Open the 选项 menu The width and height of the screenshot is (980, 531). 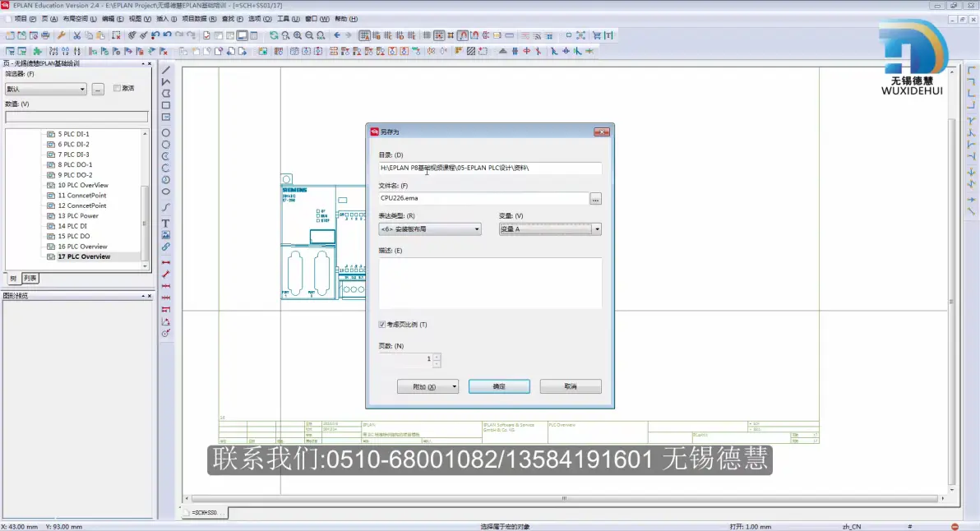[x=260, y=19]
